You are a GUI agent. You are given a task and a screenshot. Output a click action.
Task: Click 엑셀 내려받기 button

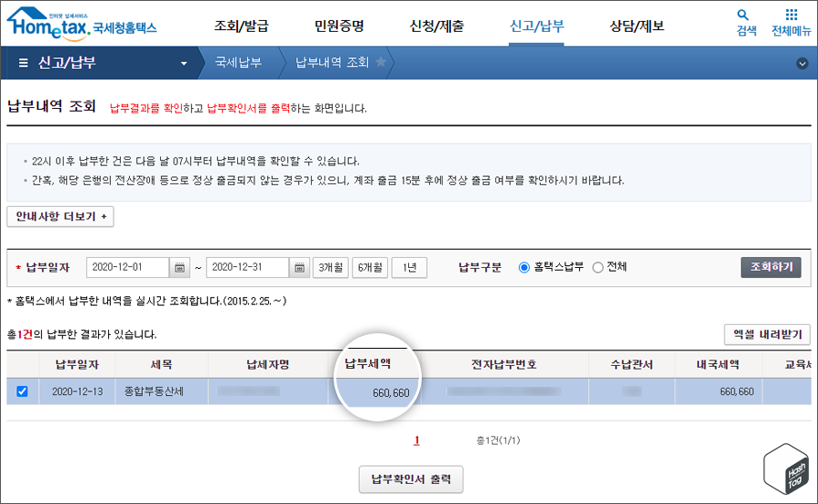tap(767, 334)
